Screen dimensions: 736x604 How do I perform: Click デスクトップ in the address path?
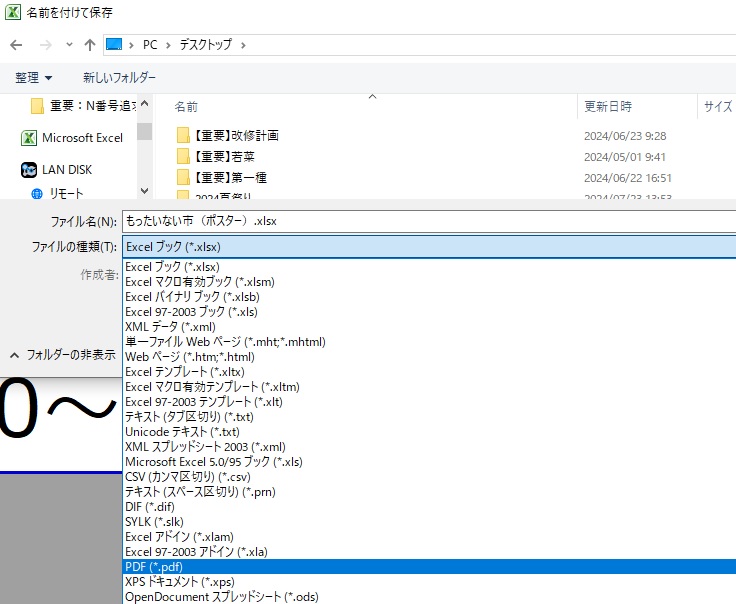[x=205, y=45]
